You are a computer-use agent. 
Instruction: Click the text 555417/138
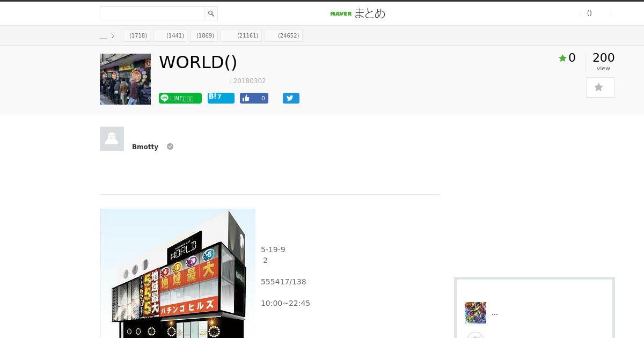click(x=283, y=282)
